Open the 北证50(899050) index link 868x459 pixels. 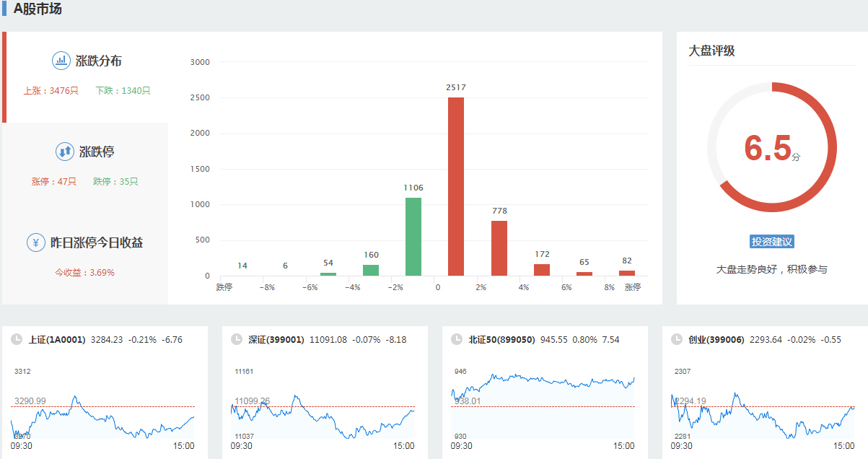pos(501,339)
